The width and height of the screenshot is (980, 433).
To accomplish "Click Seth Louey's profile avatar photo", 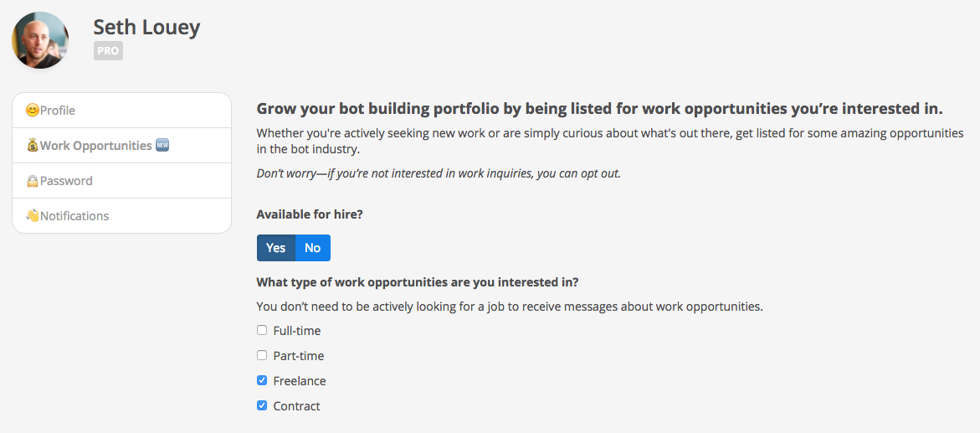I will pos(40,40).
